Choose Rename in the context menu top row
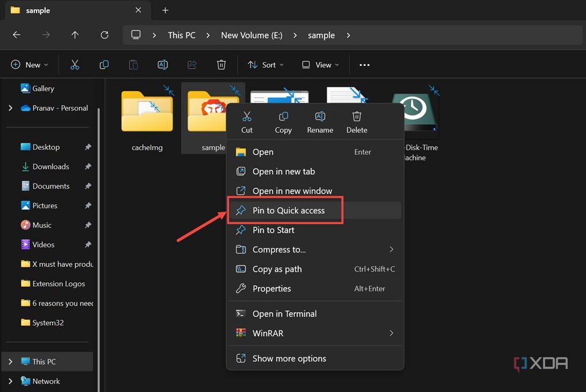Screen dimensions: 586x392 [x=320, y=122]
